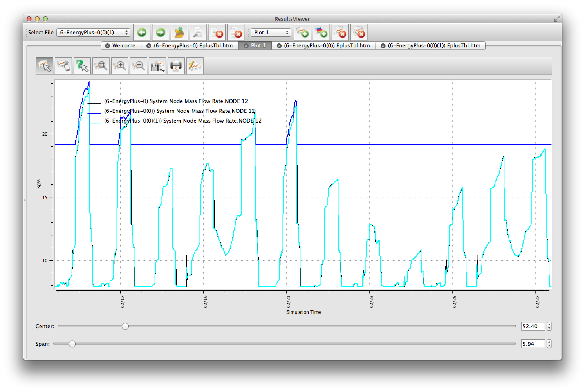
Task: Decrease the Center value with stepper down
Action: 549,328
